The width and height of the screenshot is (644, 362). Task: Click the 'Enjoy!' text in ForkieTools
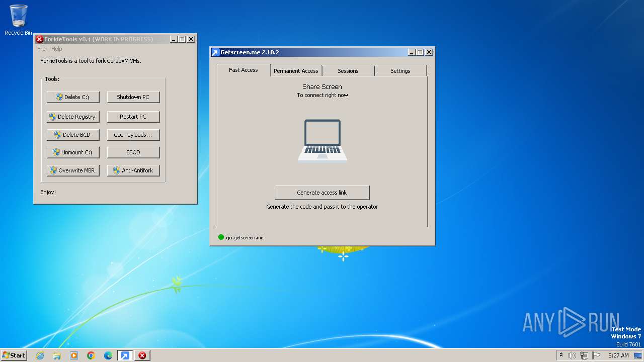coord(48,192)
